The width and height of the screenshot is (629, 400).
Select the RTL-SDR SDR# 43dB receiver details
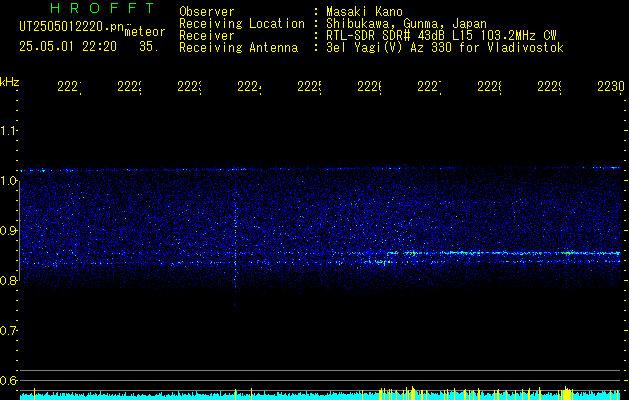442,36
